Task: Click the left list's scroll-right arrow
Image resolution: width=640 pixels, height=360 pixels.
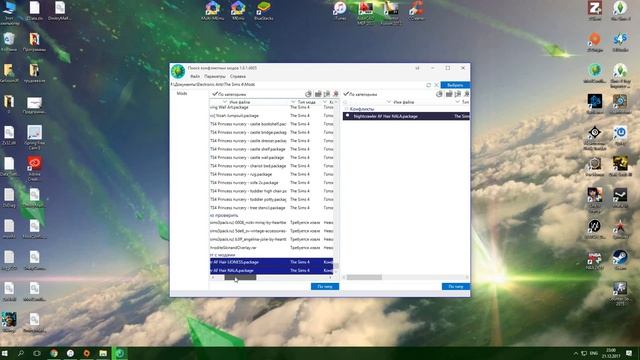Action: click(x=331, y=278)
